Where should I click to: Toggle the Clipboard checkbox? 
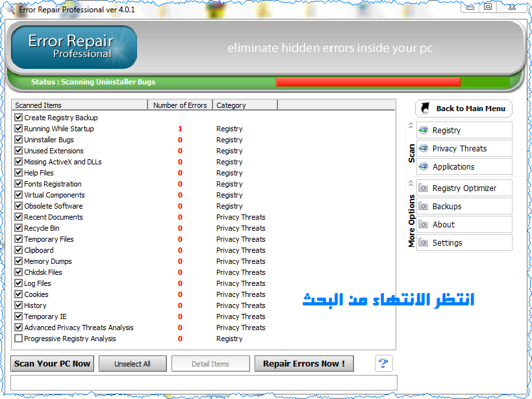(19, 250)
